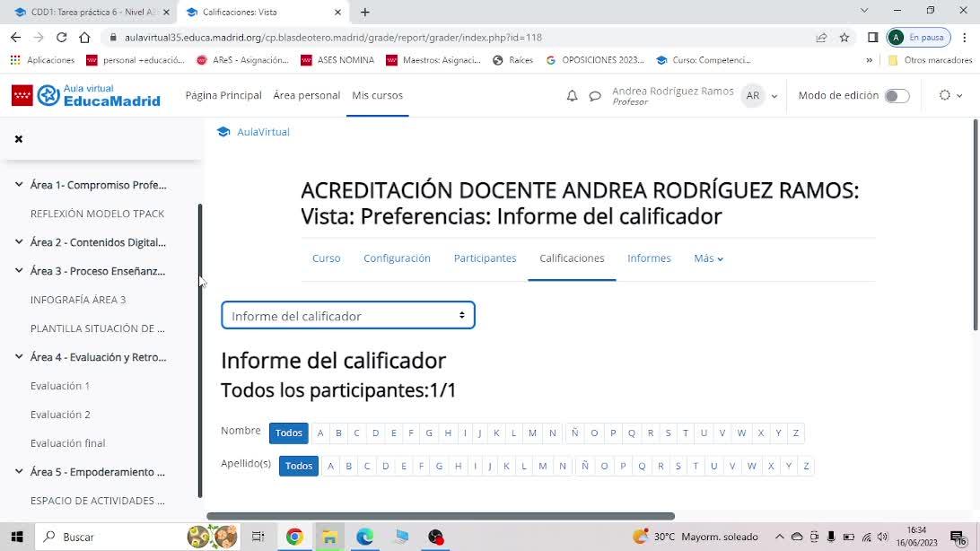980x551 pixels.
Task: Click the AulaVirtual graduation cap icon
Action: (x=223, y=132)
